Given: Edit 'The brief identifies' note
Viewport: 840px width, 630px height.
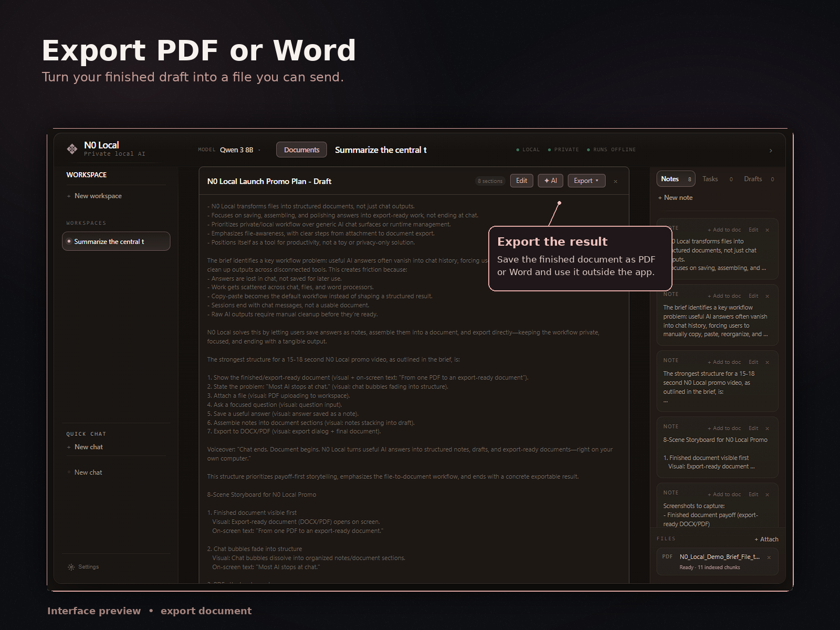Looking at the screenshot, I should (753, 296).
